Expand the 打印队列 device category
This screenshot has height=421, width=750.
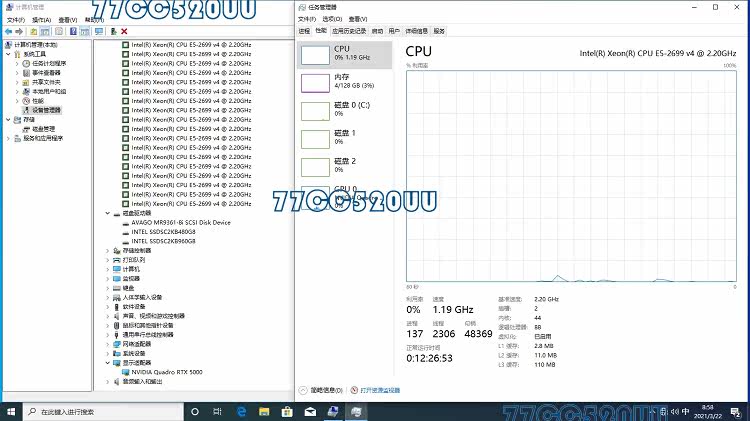[108, 260]
